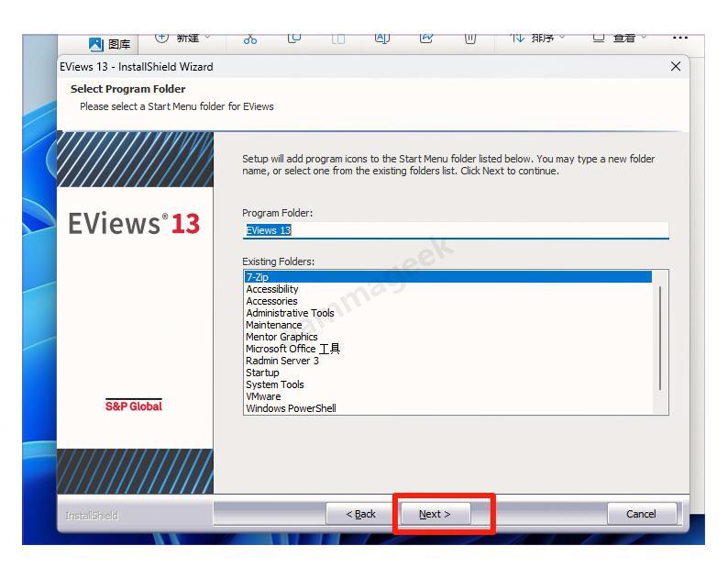
Task: Close the InstallShield Wizard window
Action: pyautogui.click(x=676, y=66)
